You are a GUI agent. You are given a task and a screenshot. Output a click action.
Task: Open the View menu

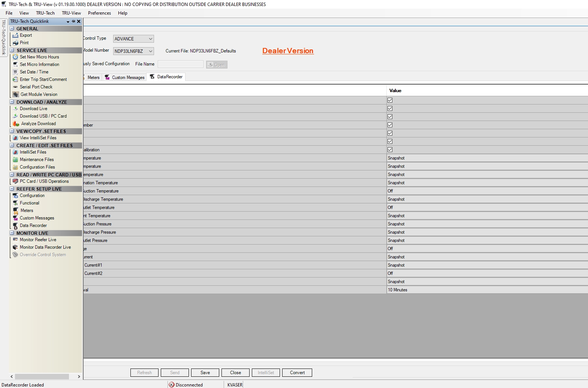point(24,13)
